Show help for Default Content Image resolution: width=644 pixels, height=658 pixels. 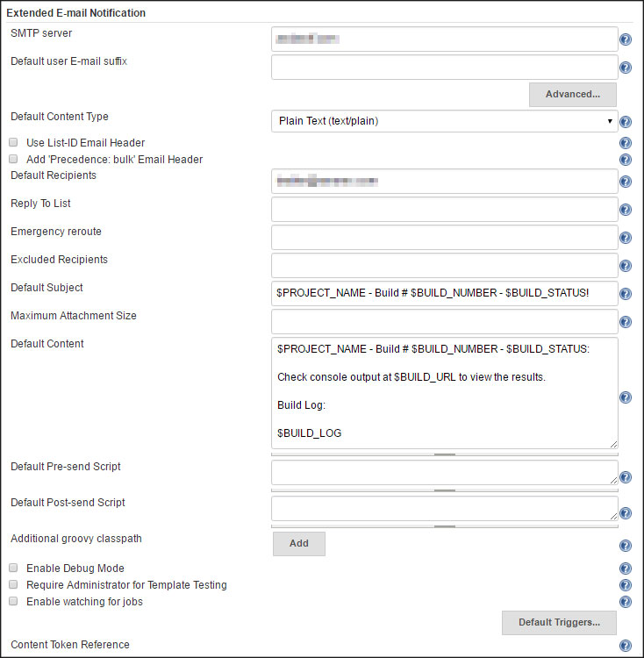[625, 397]
